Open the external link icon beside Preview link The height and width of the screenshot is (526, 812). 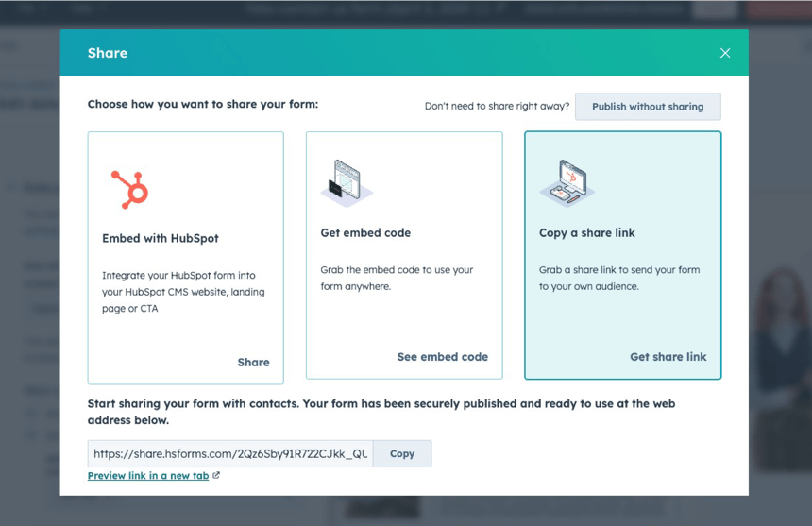[216, 475]
